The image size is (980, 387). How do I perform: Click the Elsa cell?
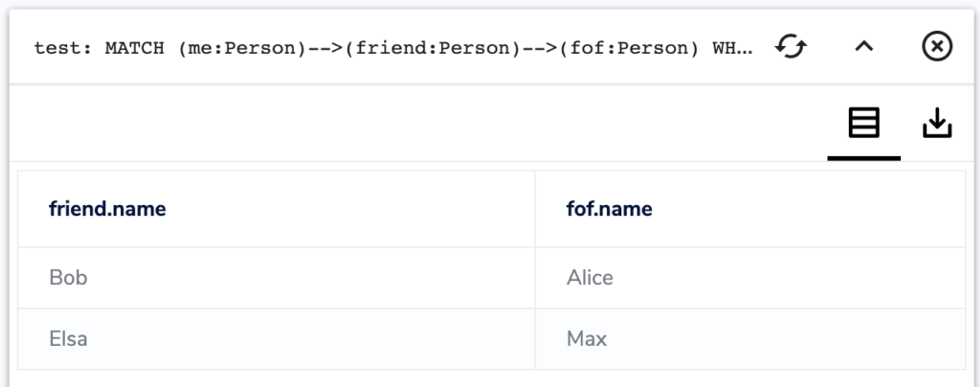(x=276, y=339)
